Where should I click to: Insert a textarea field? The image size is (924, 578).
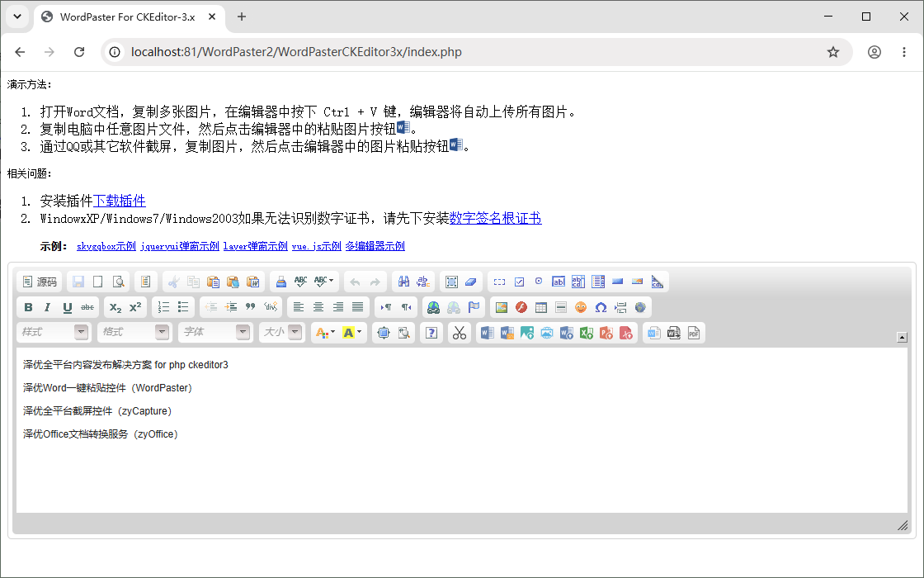(x=578, y=282)
